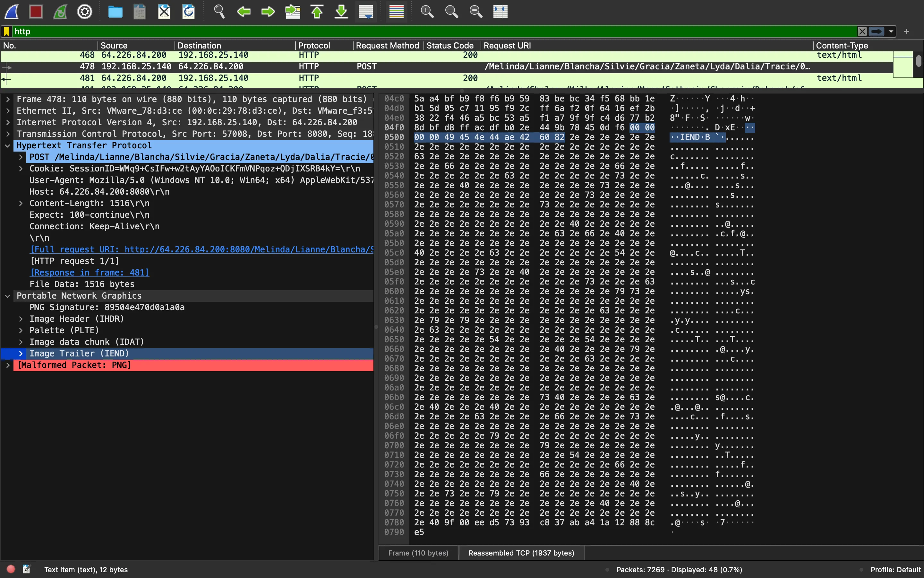Go to a specified packet
This screenshot has width=924, height=578.
pyautogui.click(x=293, y=12)
